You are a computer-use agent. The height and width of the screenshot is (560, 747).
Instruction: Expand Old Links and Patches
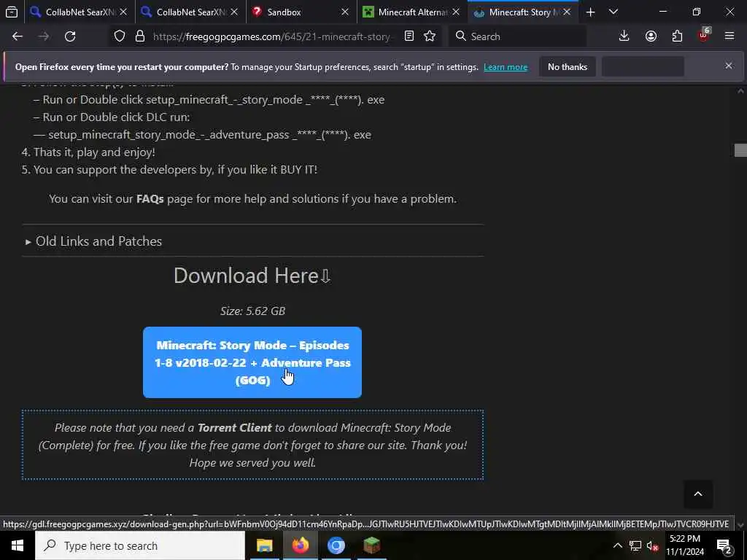pyautogui.click(x=94, y=241)
